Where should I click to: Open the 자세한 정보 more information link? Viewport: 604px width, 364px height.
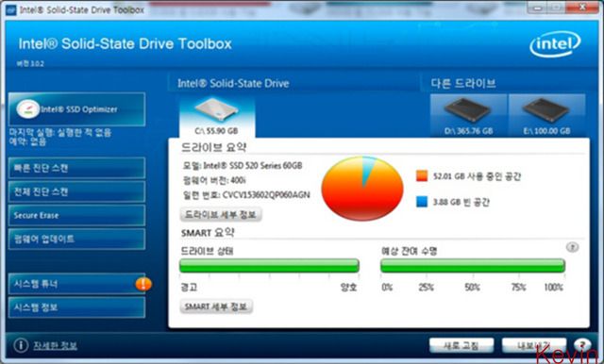tap(55, 345)
